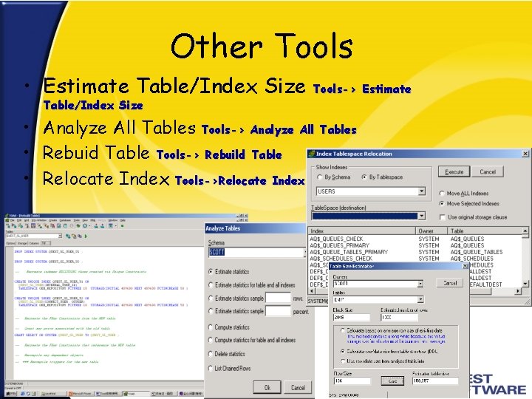Click the small green square icon in TOAD toolbar
The width and height of the screenshot is (532, 399).
pyautogui.click(x=122, y=225)
